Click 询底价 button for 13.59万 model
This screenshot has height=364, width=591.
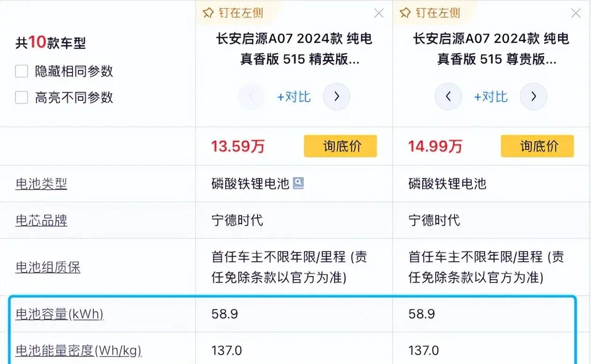341,146
